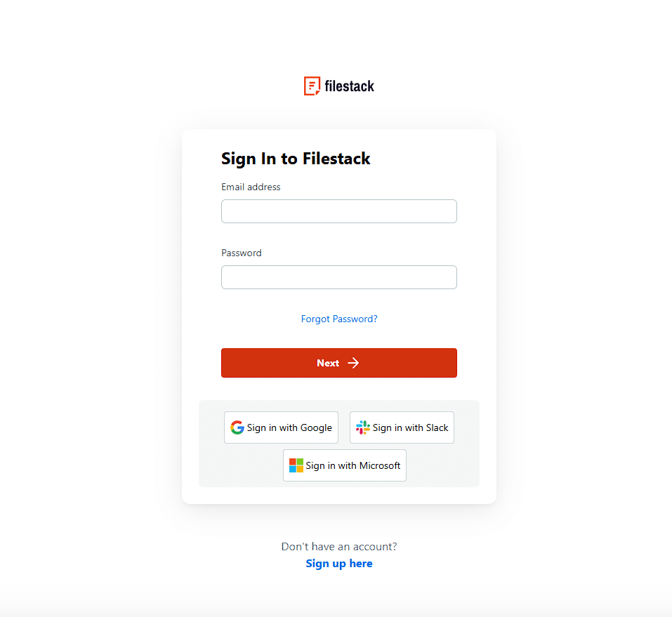
Task: Select the colorful Google G glyph
Action: pos(237,427)
